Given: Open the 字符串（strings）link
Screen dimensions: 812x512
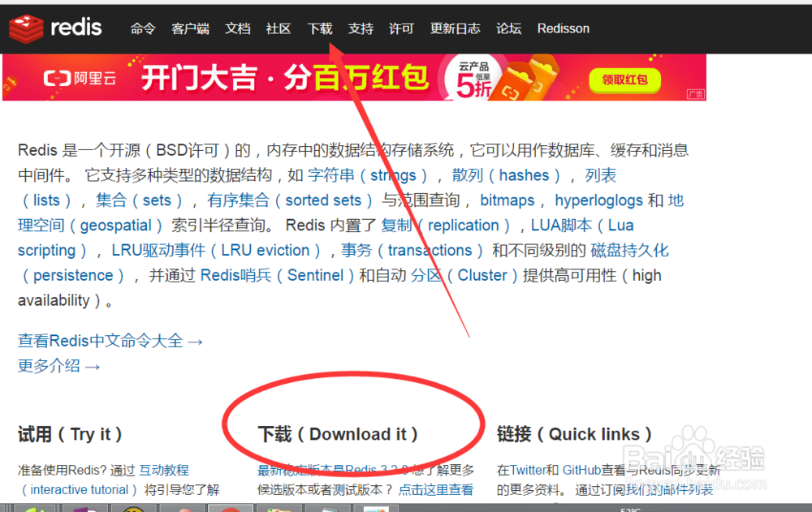Looking at the screenshot, I should pos(368,175).
